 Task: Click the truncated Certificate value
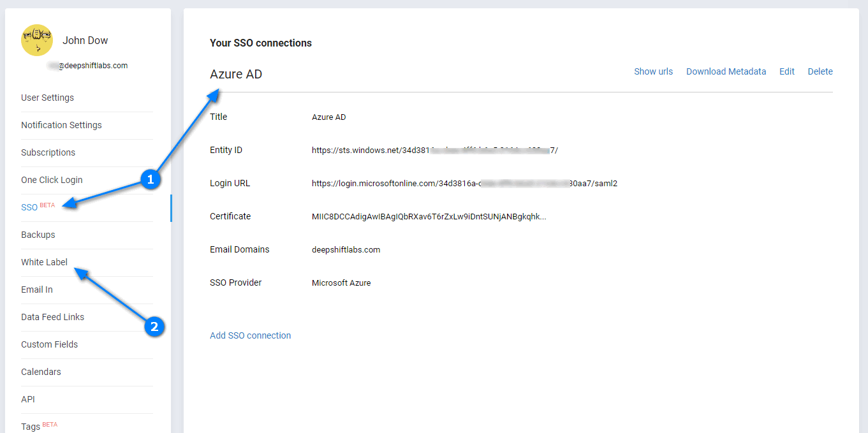[x=429, y=216]
